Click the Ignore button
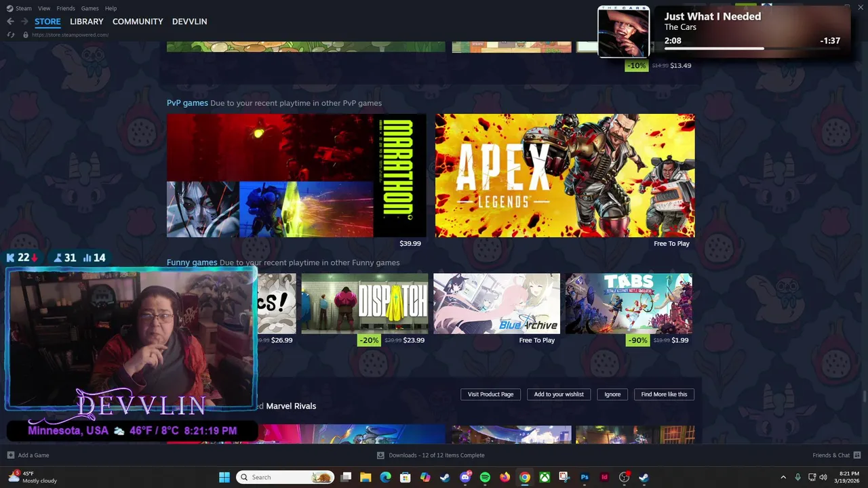Screen dimensions: 868x488 pyautogui.click(x=612, y=394)
